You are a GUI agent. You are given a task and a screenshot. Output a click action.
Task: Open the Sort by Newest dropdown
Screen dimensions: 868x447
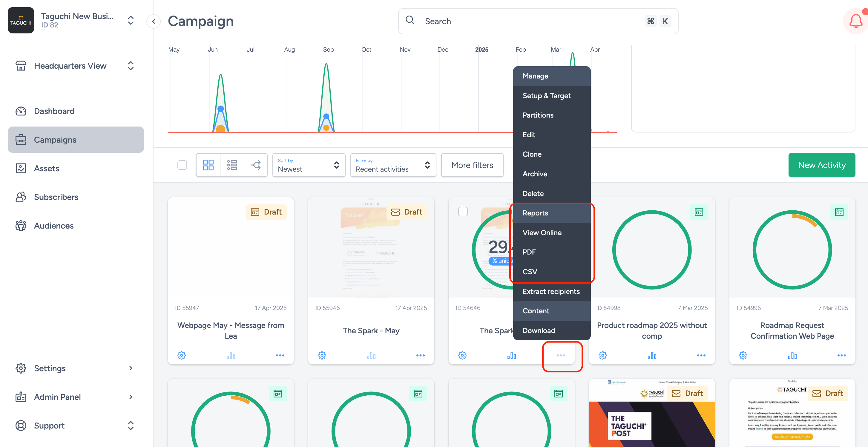coord(309,165)
